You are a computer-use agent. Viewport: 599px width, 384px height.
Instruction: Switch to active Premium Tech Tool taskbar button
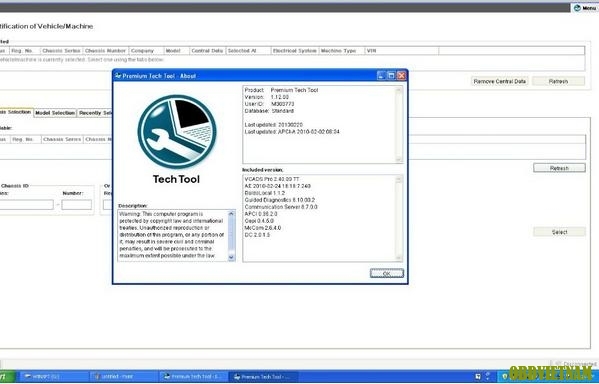click(x=264, y=377)
